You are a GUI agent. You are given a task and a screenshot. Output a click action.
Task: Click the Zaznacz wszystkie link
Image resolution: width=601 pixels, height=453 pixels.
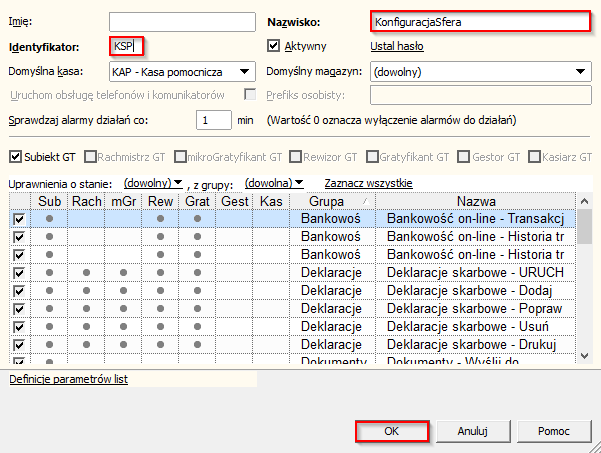coord(368,183)
